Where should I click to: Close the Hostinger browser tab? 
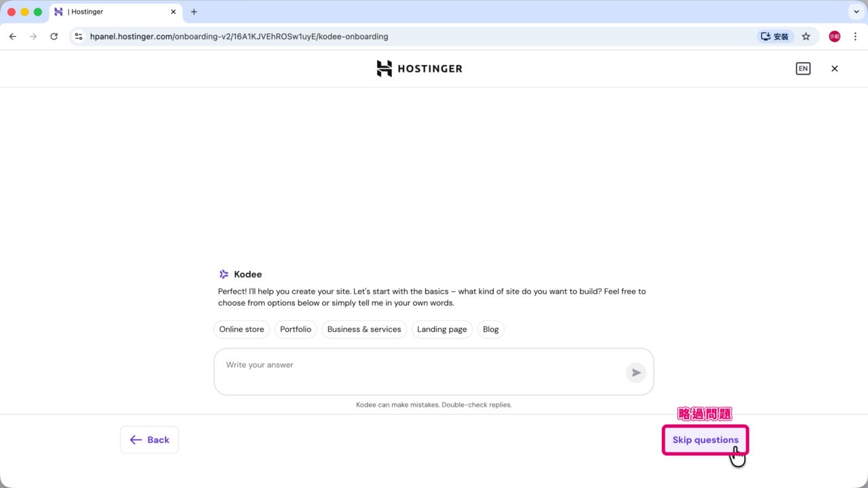(173, 12)
